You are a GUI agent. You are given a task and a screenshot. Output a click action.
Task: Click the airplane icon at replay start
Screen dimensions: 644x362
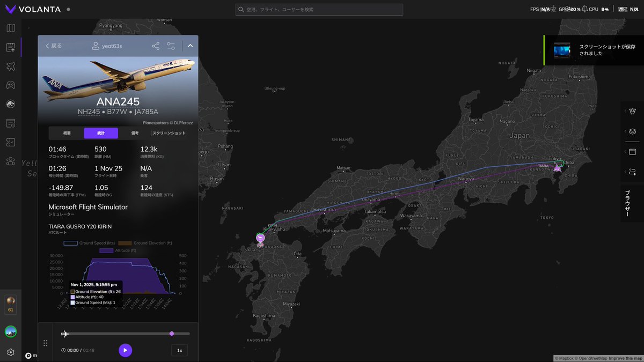(x=65, y=334)
